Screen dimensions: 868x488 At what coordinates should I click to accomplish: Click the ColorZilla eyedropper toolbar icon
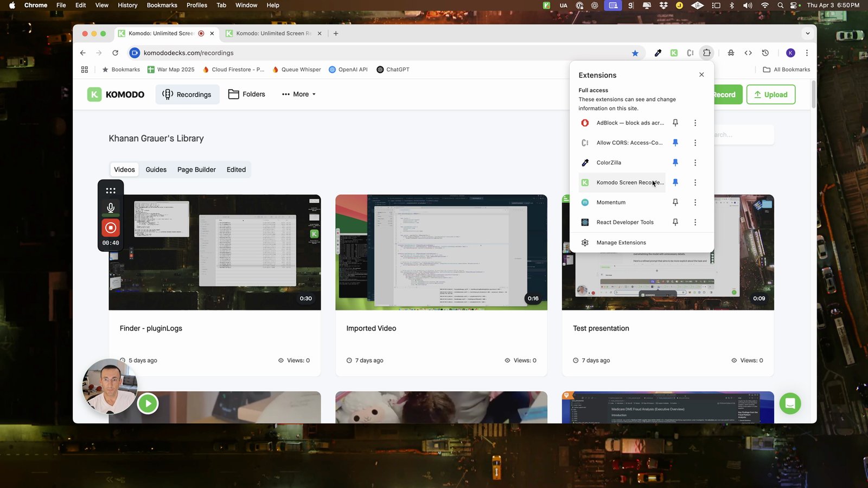[658, 53]
